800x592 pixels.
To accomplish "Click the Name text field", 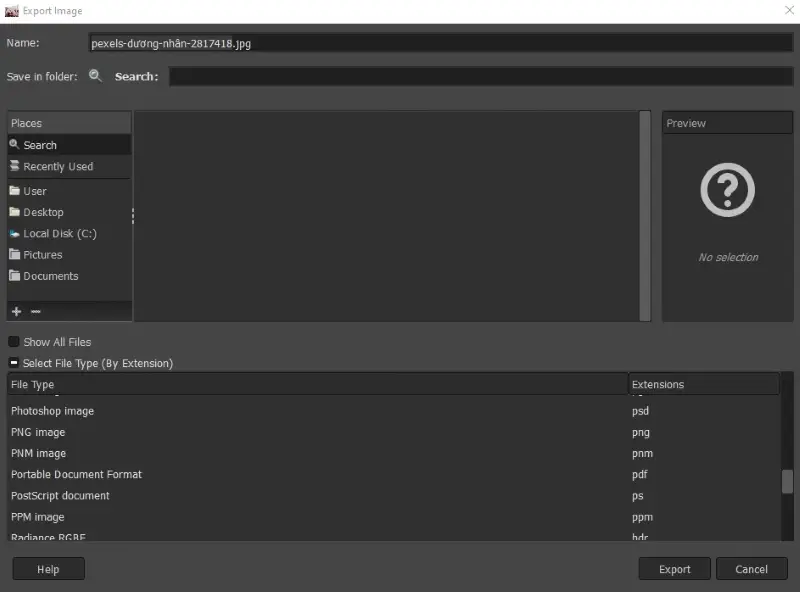I will (440, 43).
